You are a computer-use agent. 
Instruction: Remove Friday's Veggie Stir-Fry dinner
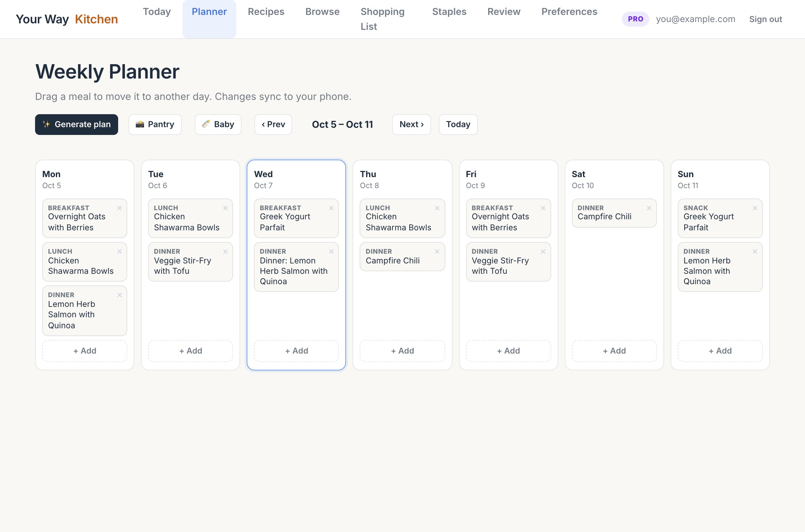pos(543,251)
